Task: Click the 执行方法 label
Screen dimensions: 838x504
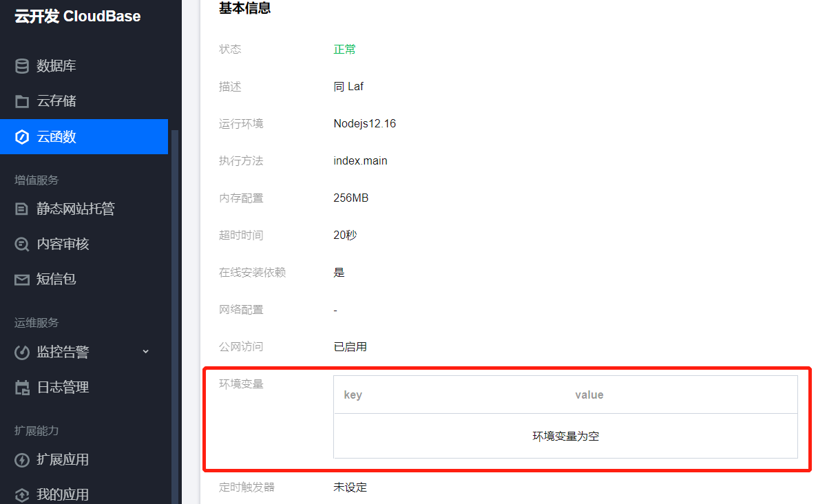Action: (x=241, y=161)
